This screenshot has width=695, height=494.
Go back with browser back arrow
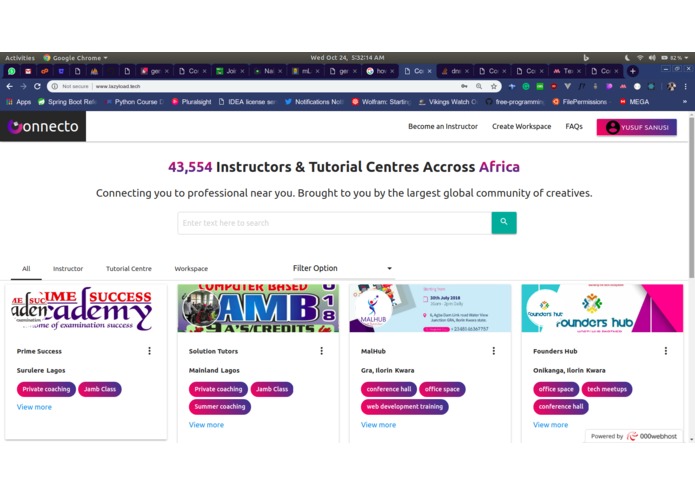pos(10,86)
